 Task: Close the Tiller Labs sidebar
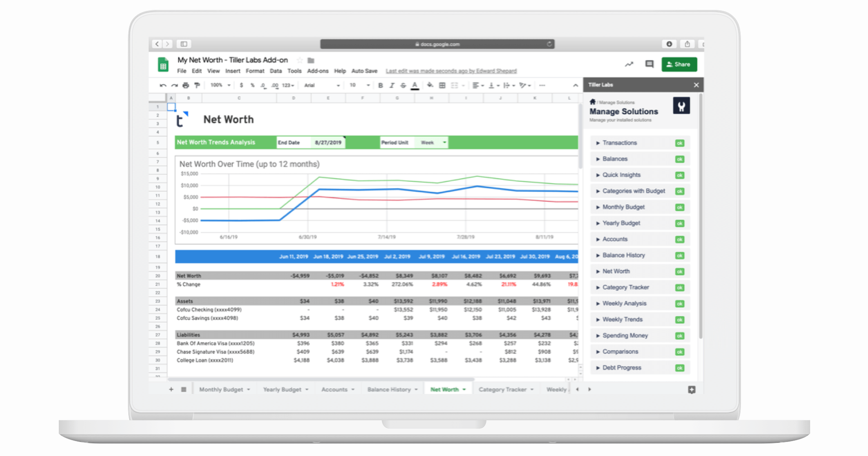[x=696, y=85]
